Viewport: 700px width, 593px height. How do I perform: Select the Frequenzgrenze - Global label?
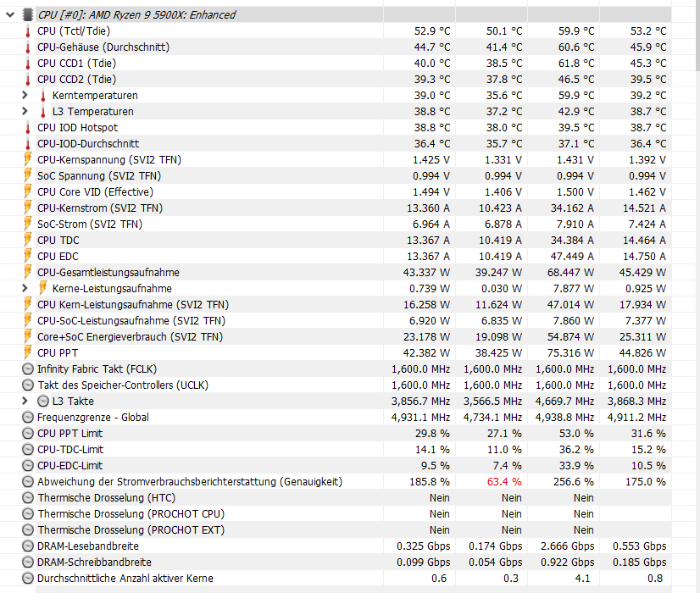93,417
